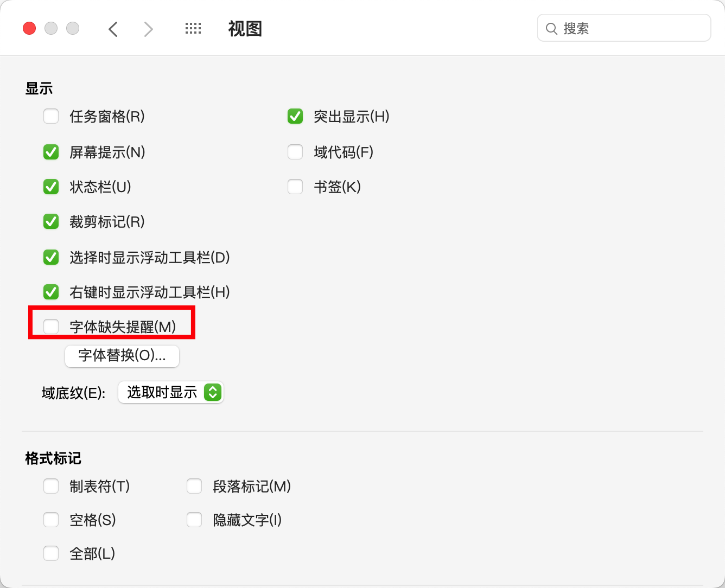Toggle 状态栏(U) checkbox
The height and width of the screenshot is (588, 725).
coord(51,187)
